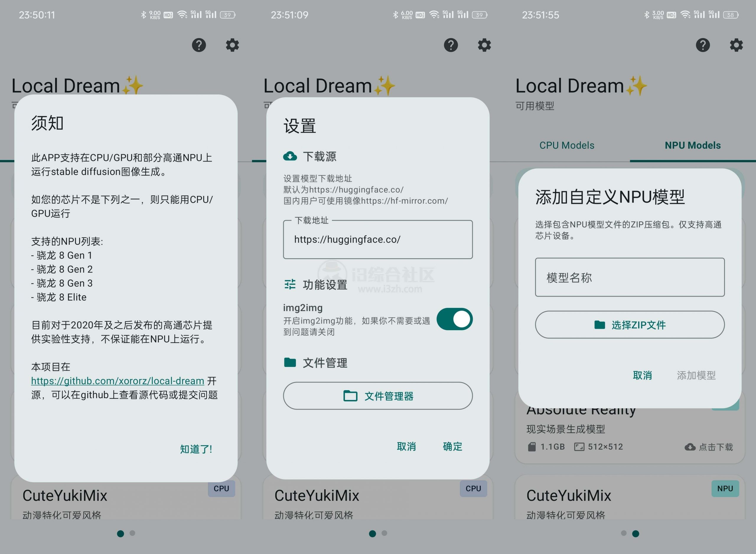
Task: Switch to the CPU Models tab
Action: (566, 145)
